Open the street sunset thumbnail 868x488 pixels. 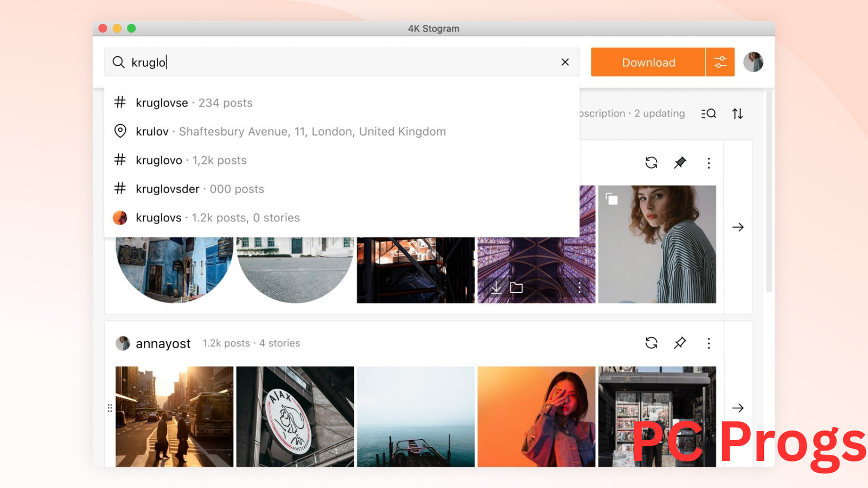pos(174,416)
